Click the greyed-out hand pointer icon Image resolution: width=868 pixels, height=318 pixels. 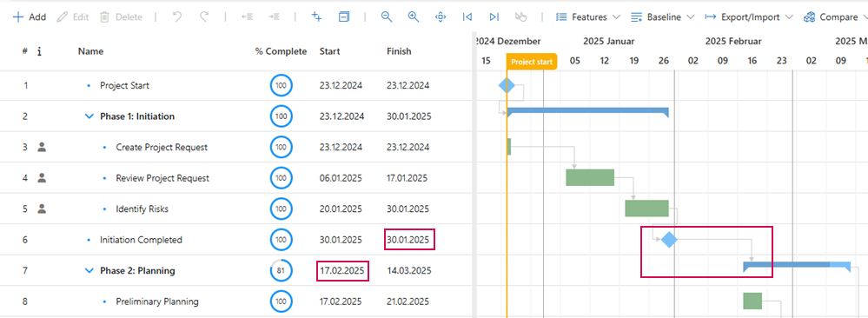(520, 17)
